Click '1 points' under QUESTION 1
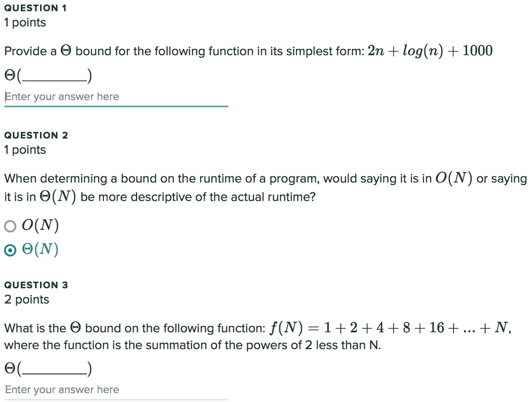This screenshot has height=402, width=532. click(24, 22)
